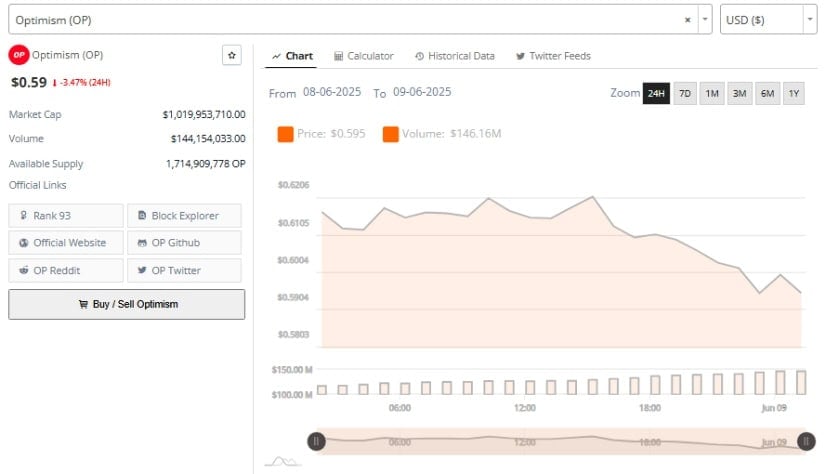Click the ribbon icon beside Rank 93

tap(23, 215)
